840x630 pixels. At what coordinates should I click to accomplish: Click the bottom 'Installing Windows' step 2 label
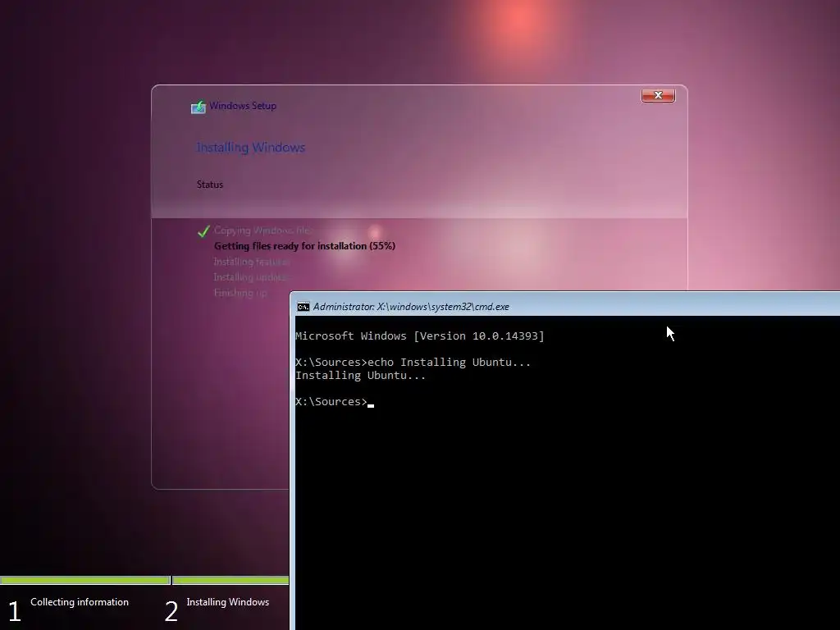[228, 601]
